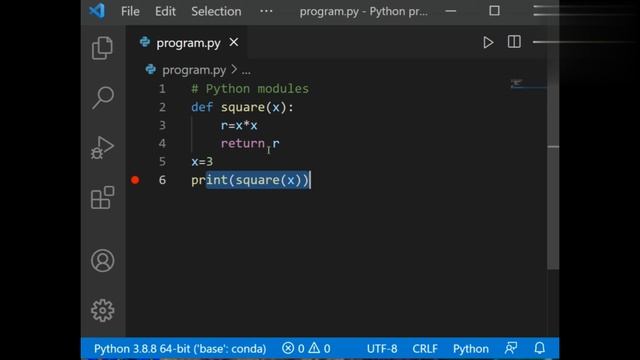Select Python 3.8.8 interpreter in status bar
The image size is (640, 360).
[x=180, y=349]
